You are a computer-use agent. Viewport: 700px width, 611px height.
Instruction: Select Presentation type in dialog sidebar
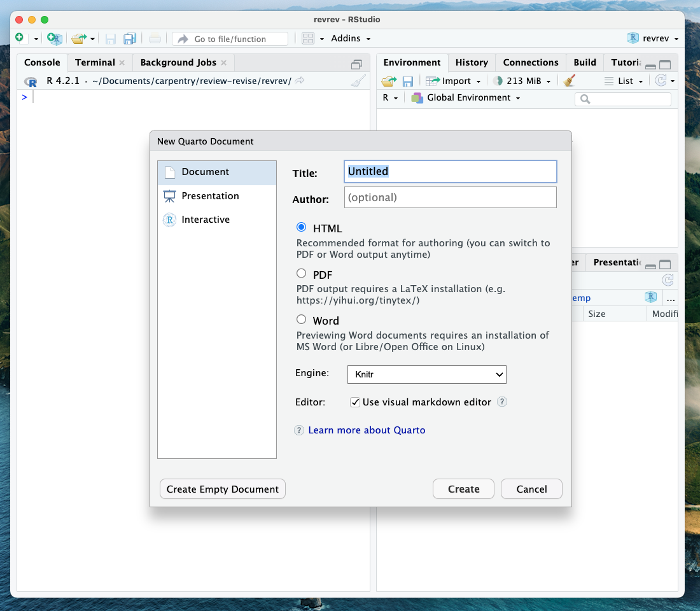pos(217,195)
